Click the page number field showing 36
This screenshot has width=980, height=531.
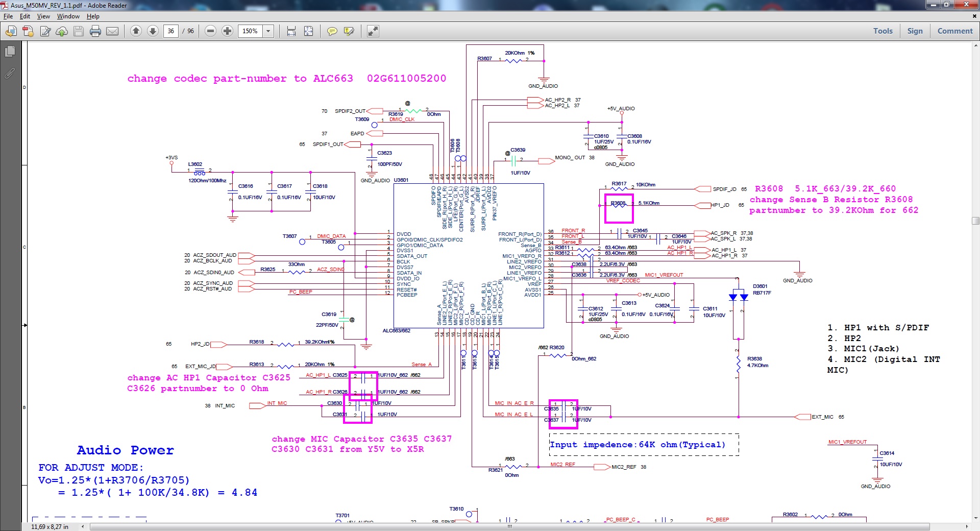click(170, 31)
